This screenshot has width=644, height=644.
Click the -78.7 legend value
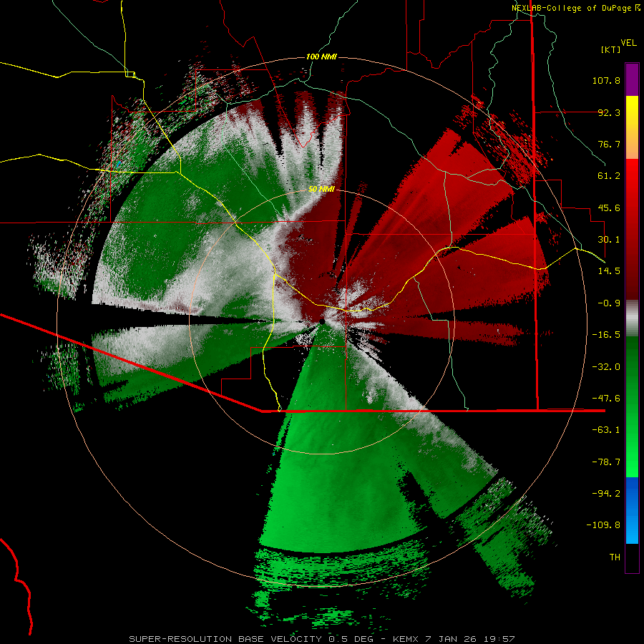(606, 462)
